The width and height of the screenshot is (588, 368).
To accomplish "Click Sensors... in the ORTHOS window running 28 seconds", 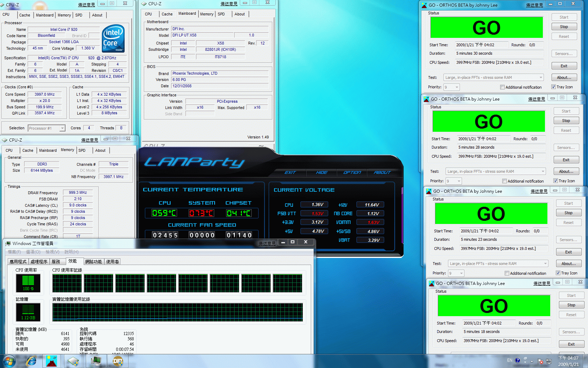I will tap(566, 148).
